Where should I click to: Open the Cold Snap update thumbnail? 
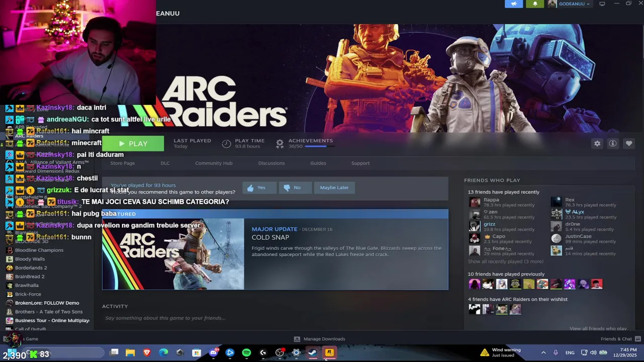click(173, 254)
